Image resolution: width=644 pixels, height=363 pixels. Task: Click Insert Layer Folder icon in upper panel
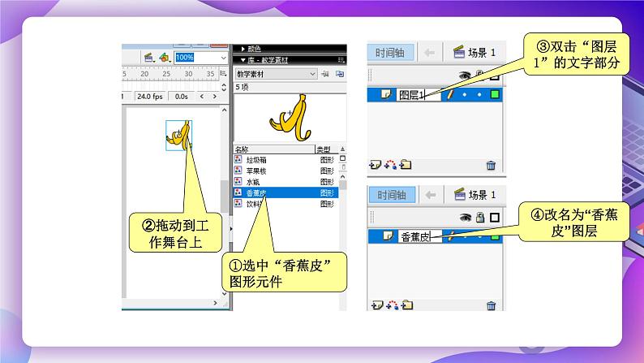pyautogui.click(x=406, y=165)
